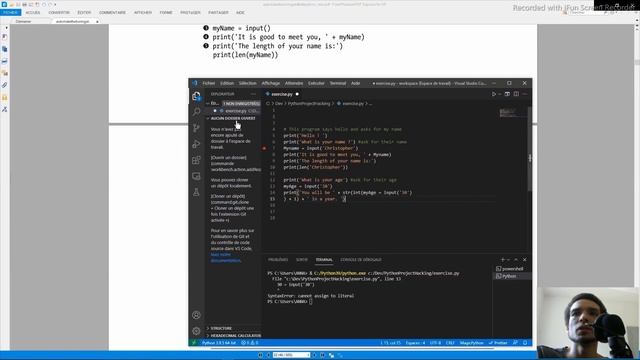
Task: Click the Cloner un dépôt link in Explorer
Action: pos(227,196)
